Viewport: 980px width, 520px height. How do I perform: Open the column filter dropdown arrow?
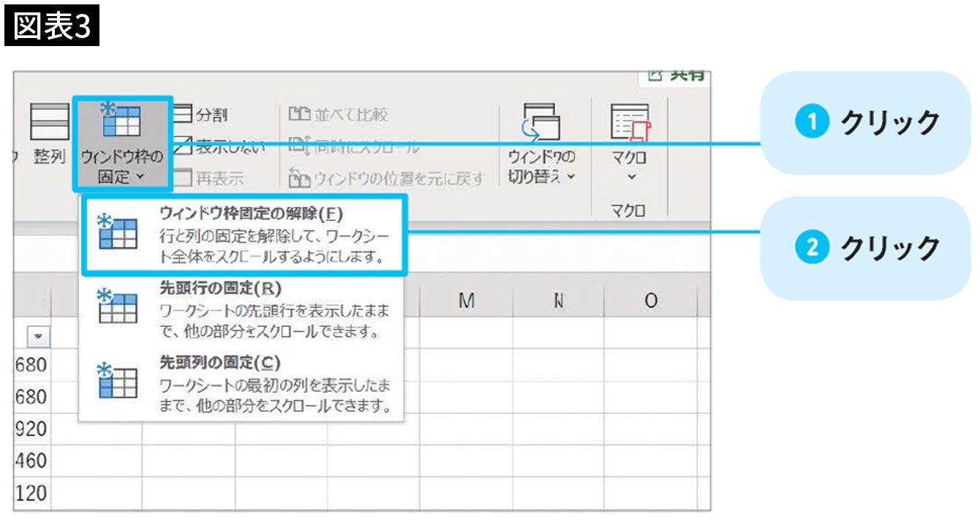point(37,334)
